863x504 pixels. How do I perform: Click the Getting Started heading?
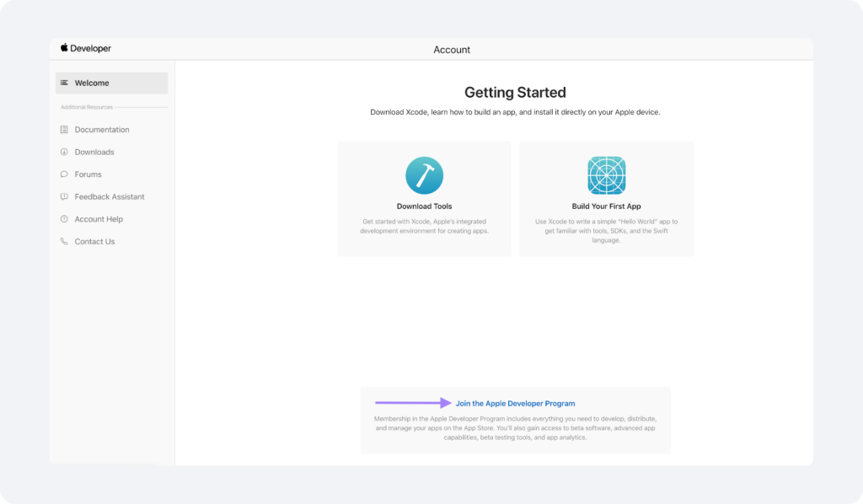coord(515,93)
